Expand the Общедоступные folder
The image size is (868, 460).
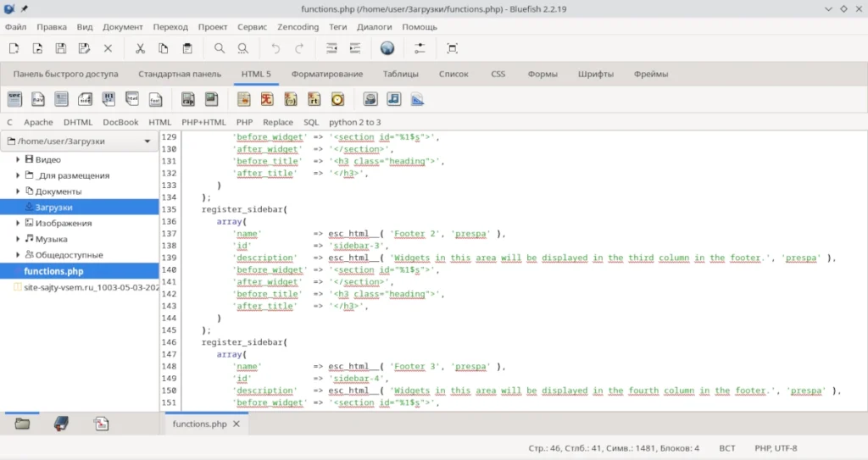(18, 255)
